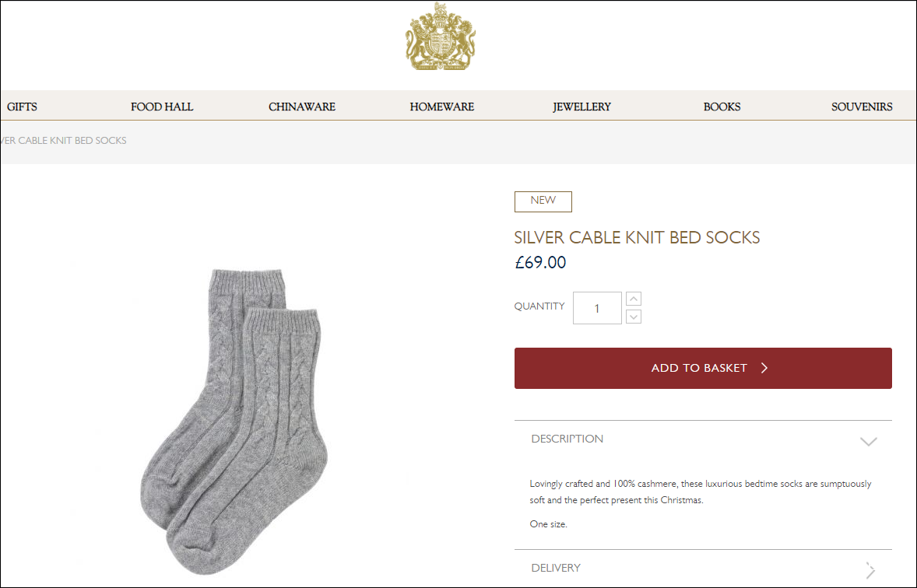The height and width of the screenshot is (588, 917).
Task: Collapse the Description section chevron
Action: click(x=868, y=441)
